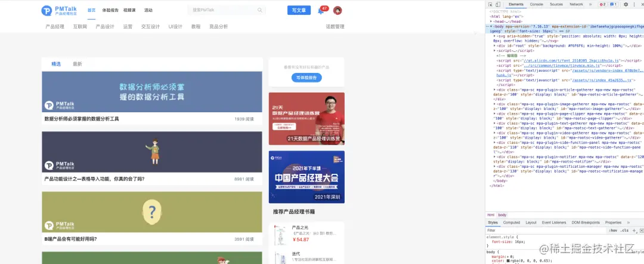Click the search magnifier icon
This screenshot has width=644, height=264.
[260, 10]
